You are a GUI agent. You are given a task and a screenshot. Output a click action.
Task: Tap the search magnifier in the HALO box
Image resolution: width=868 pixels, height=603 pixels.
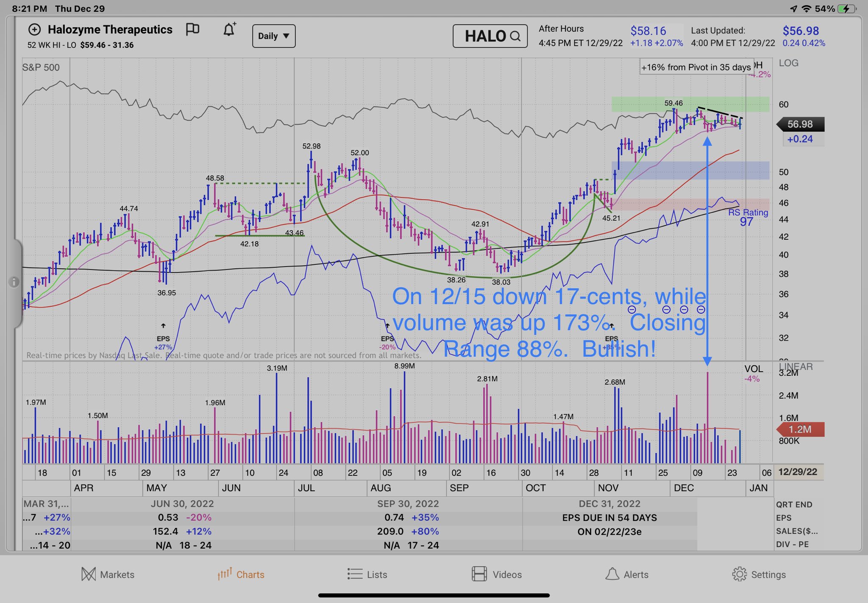coord(515,36)
